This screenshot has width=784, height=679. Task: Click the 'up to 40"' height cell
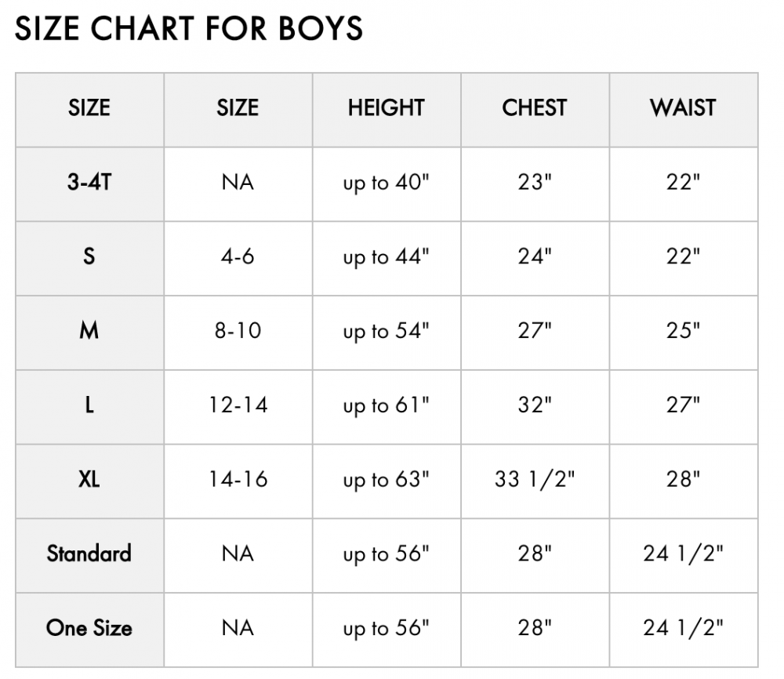(386, 183)
